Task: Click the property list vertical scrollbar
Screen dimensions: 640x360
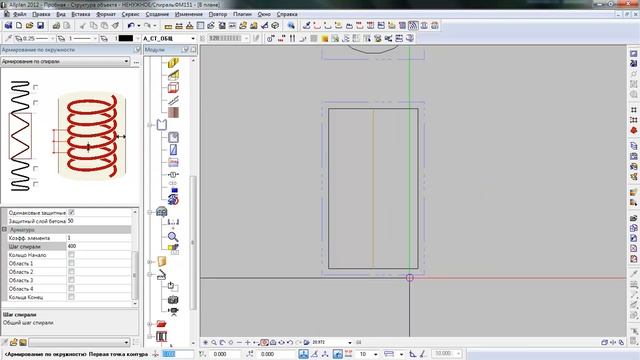Action: tap(135, 258)
